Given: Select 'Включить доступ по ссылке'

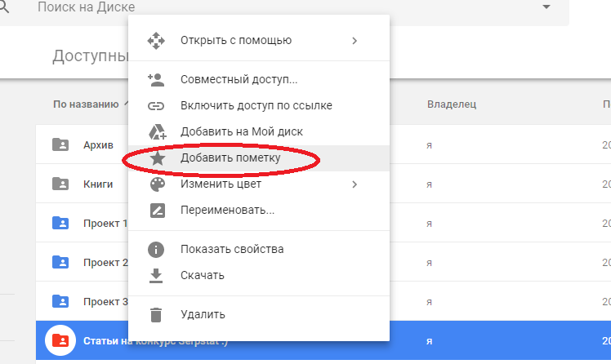Looking at the screenshot, I should pos(259,106).
